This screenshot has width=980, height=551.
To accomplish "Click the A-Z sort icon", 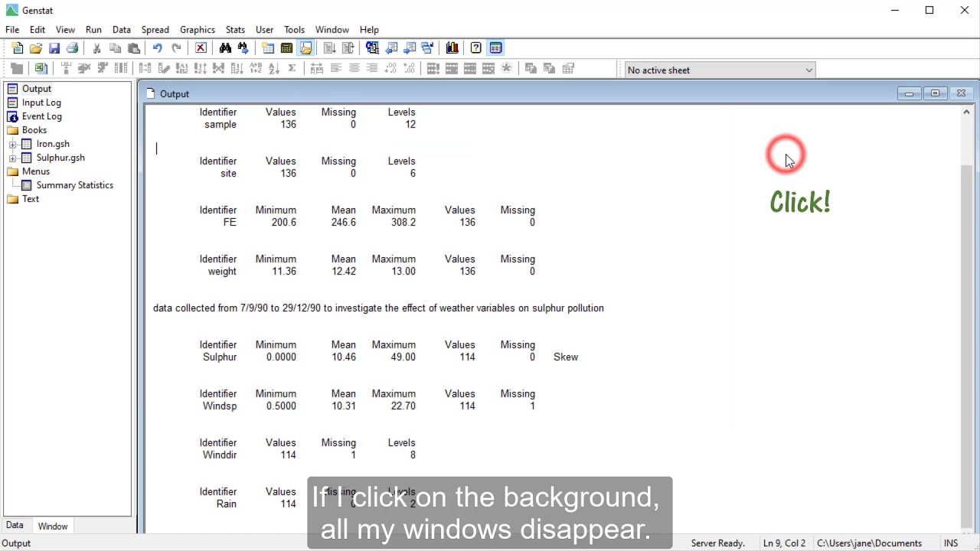I will (274, 69).
